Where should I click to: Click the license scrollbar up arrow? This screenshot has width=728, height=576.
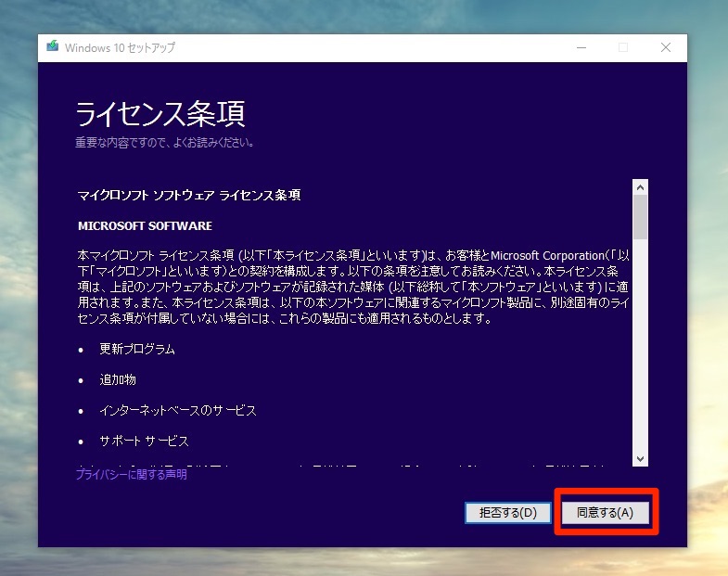coord(640,186)
